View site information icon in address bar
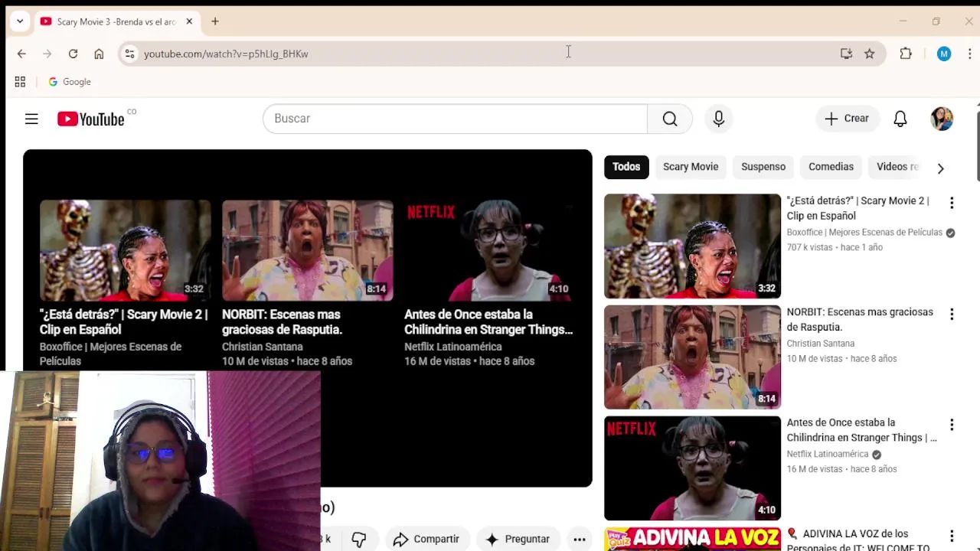This screenshot has height=551, width=980. (129, 54)
